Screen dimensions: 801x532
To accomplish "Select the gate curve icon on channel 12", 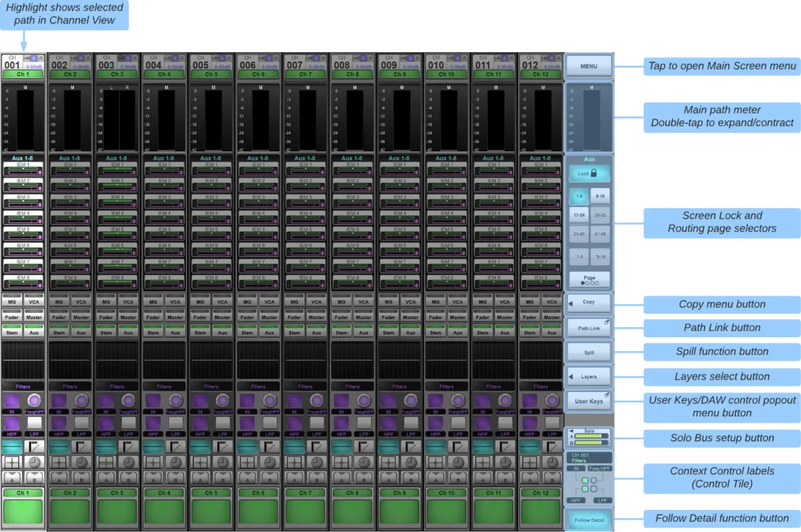I will 552,447.
